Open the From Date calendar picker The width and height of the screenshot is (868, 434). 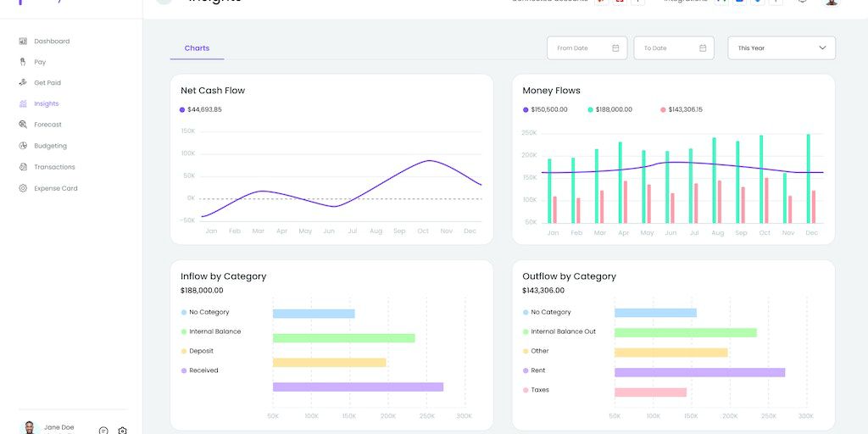tap(615, 48)
